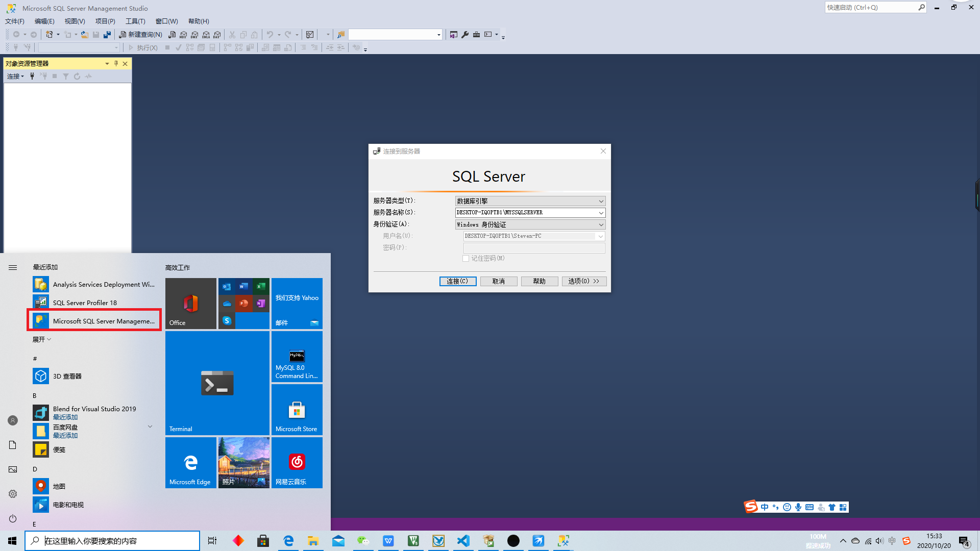This screenshot has height=551, width=980.
Task: Open an XMLA query from toolbar
Action: [x=206, y=35]
